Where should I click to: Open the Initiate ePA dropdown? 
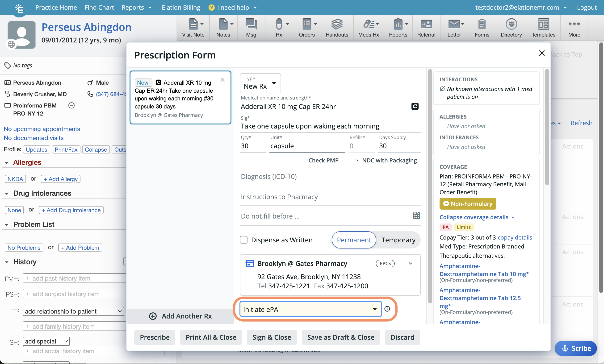310,309
